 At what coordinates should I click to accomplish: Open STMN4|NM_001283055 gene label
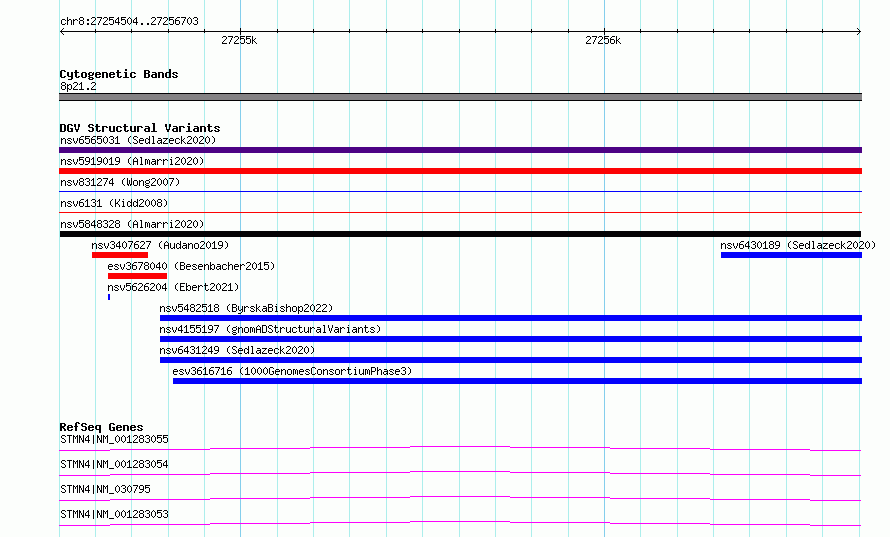click(x=114, y=439)
